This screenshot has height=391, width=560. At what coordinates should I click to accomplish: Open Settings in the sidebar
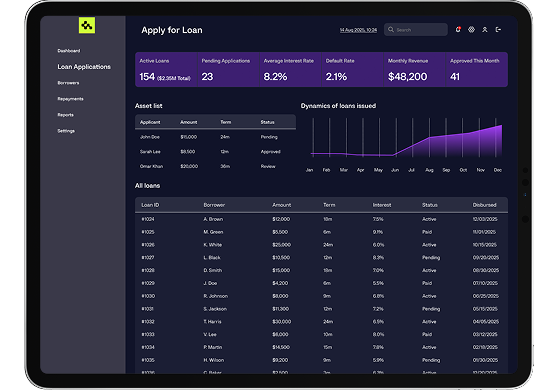pos(66,131)
